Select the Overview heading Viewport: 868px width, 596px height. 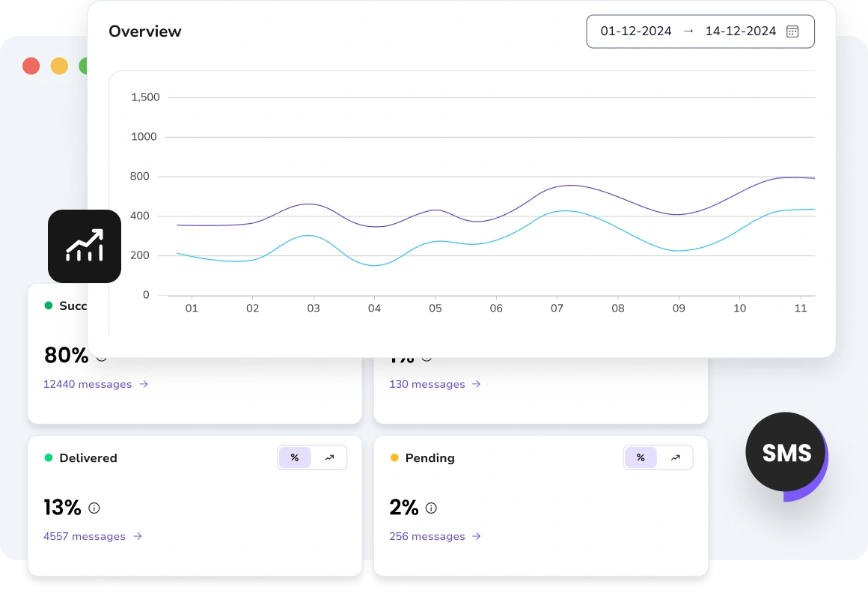click(x=144, y=31)
